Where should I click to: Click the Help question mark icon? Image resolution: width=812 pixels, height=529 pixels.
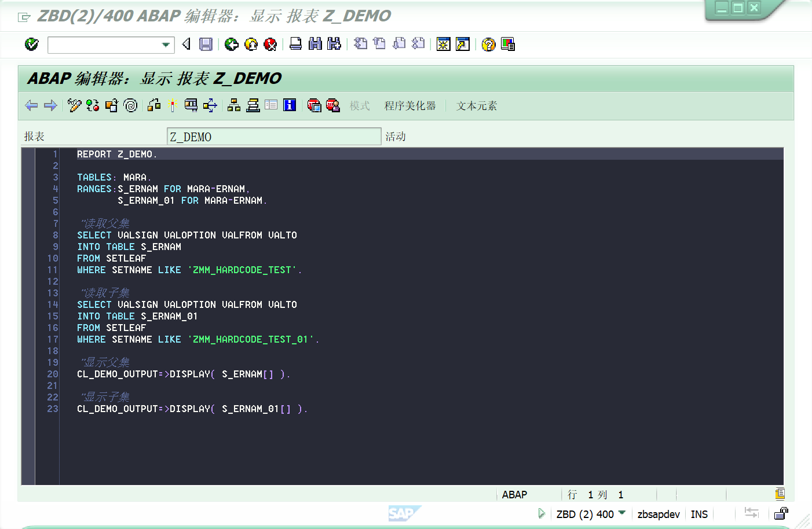pyautogui.click(x=488, y=45)
